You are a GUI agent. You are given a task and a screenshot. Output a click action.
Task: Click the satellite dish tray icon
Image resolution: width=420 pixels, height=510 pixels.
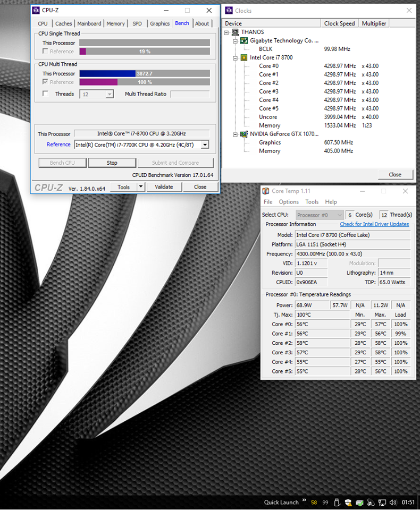[x=371, y=503]
